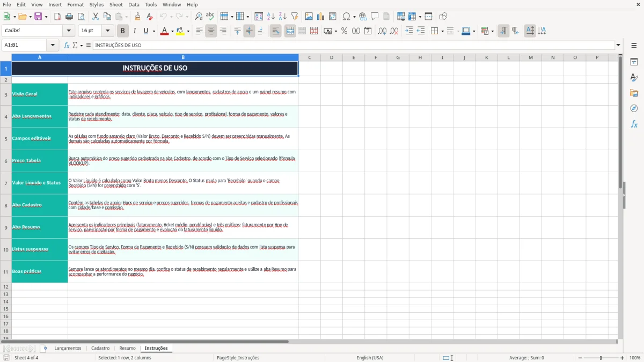Sort the column descending
The height and width of the screenshot is (362, 644).
(x=282, y=17)
